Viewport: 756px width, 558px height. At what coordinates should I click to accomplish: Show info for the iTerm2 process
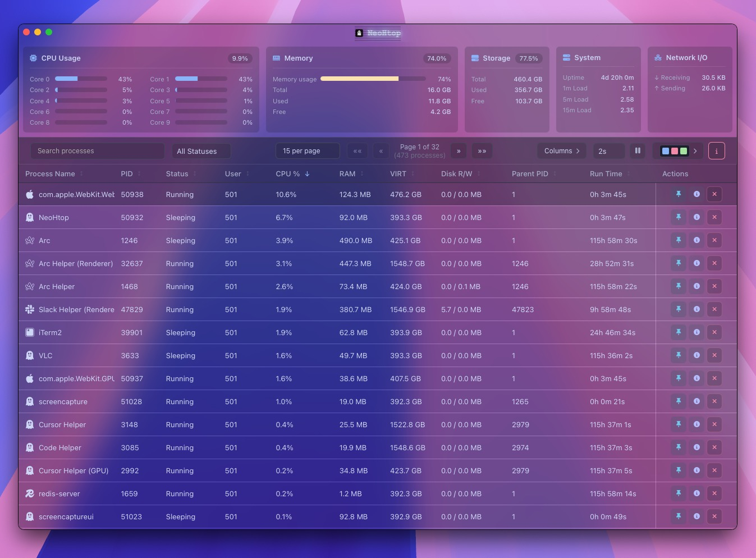696,332
